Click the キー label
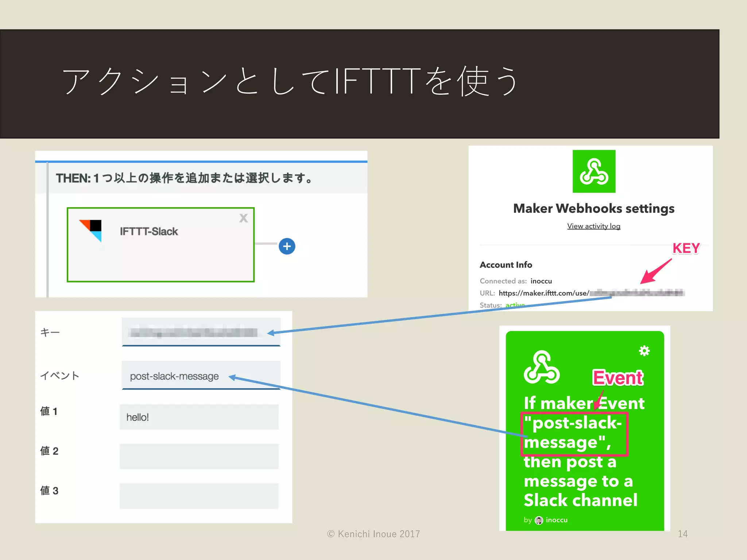This screenshot has height=560, width=747. (x=50, y=332)
